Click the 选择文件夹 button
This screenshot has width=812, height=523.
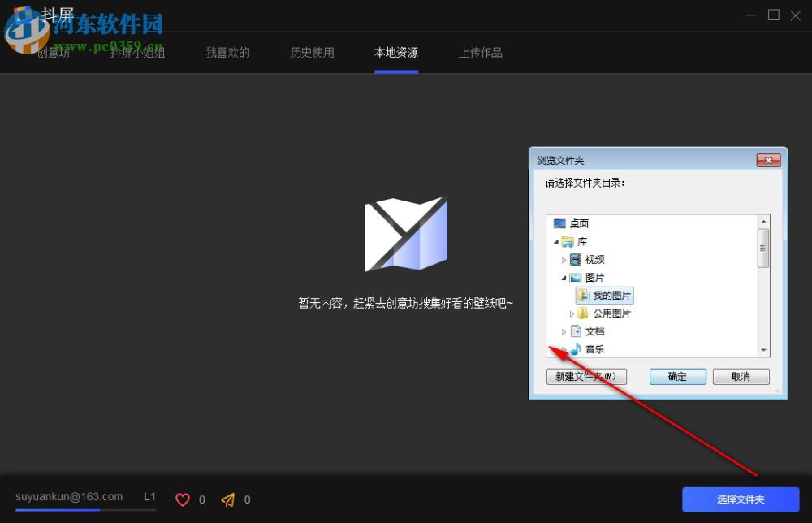(739, 499)
